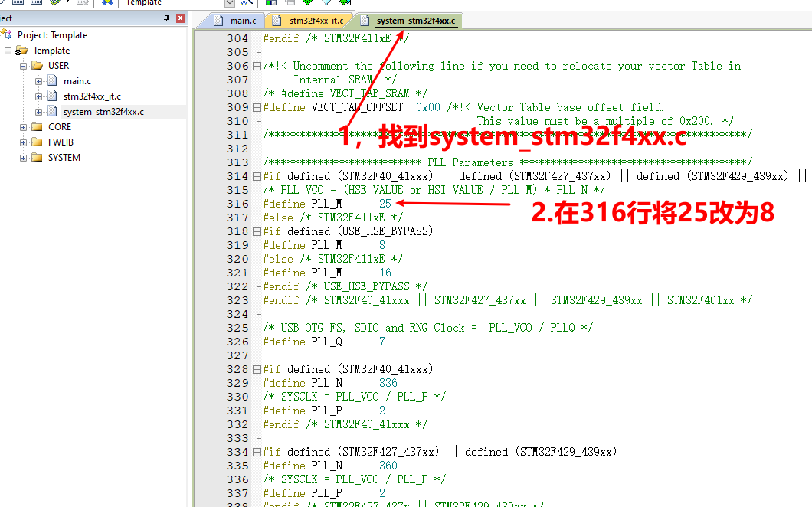
Task: Select the CORE group label
Action: [60, 127]
